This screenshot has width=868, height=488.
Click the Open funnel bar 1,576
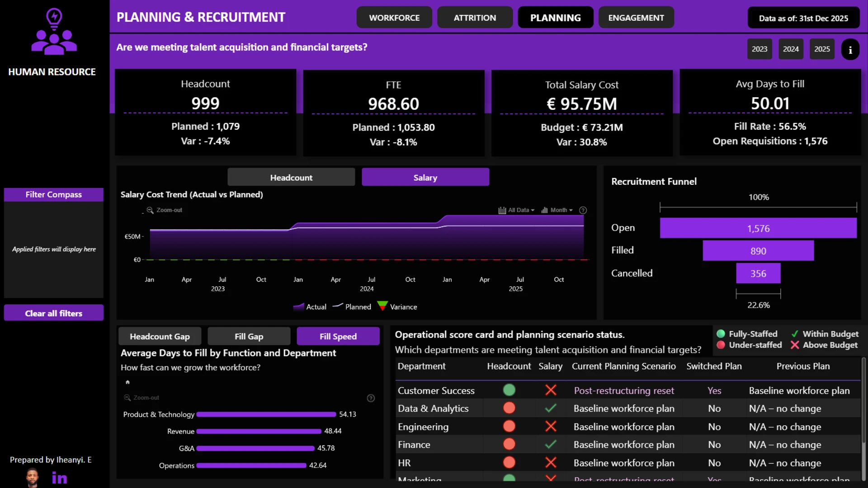coord(758,228)
